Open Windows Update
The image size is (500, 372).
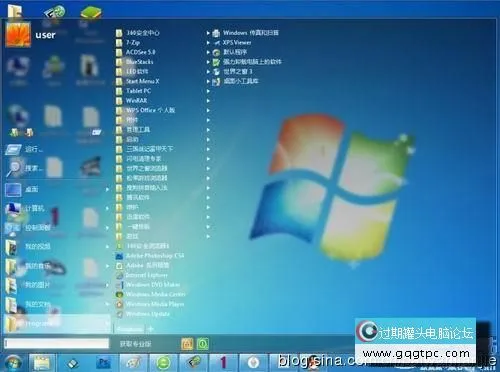(143, 314)
